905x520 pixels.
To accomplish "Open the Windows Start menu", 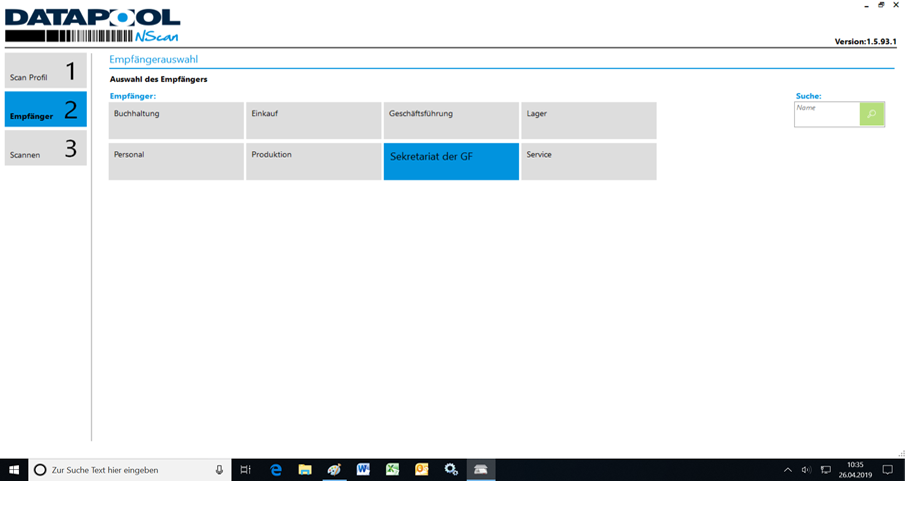I will click(14, 470).
